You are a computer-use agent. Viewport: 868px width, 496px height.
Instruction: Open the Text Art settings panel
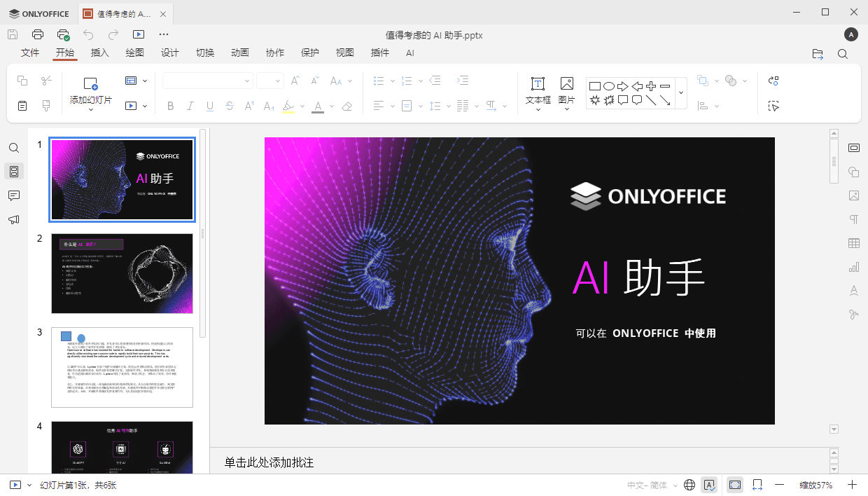(853, 290)
